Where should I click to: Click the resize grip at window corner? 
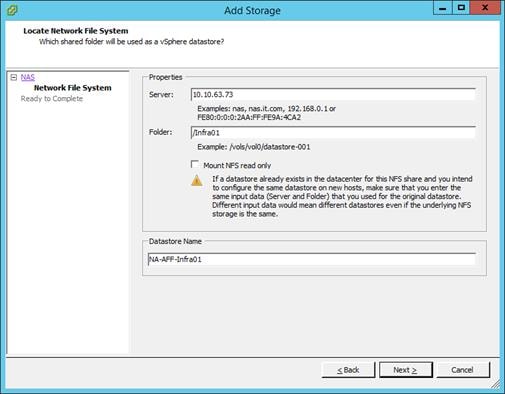pyautogui.click(x=496, y=385)
